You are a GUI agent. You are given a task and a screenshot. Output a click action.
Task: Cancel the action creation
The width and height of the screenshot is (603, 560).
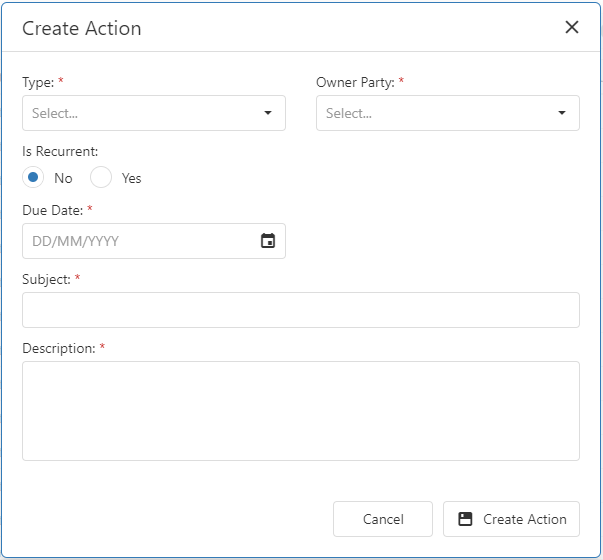383,519
